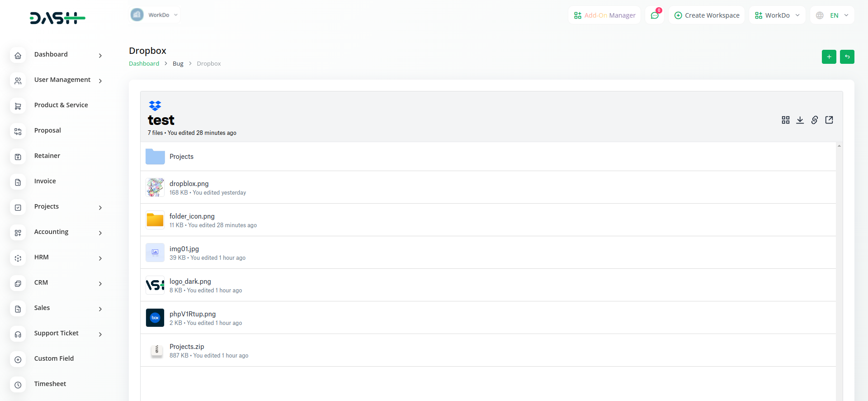Click the file list scrollbar up arrow
The width and height of the screenshot is (868, 401).
point(839,146)
